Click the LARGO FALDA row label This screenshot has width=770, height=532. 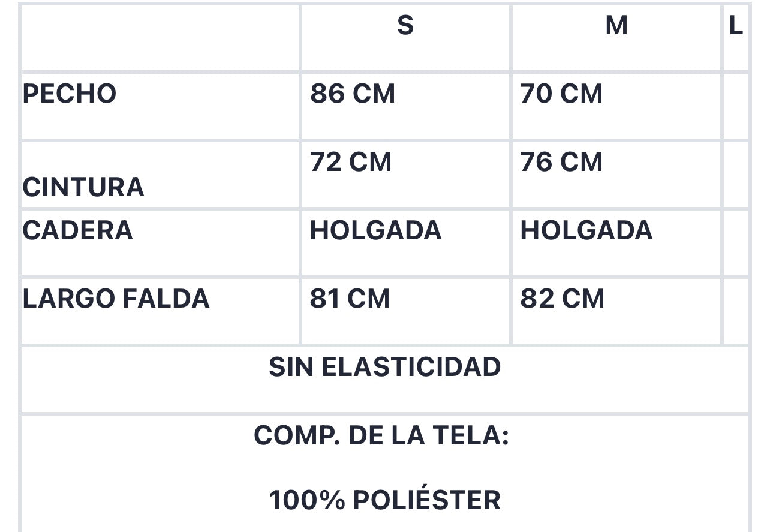116,299
